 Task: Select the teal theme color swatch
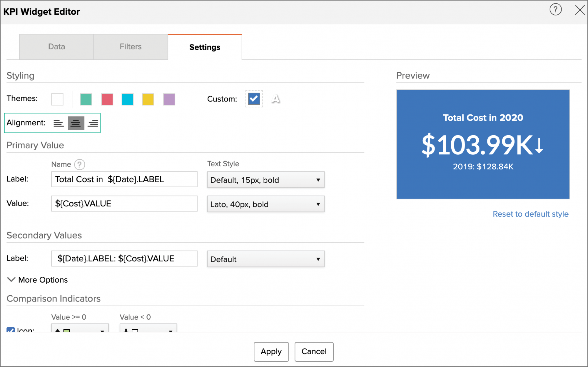pyautogui.click(x=86, y=99)
